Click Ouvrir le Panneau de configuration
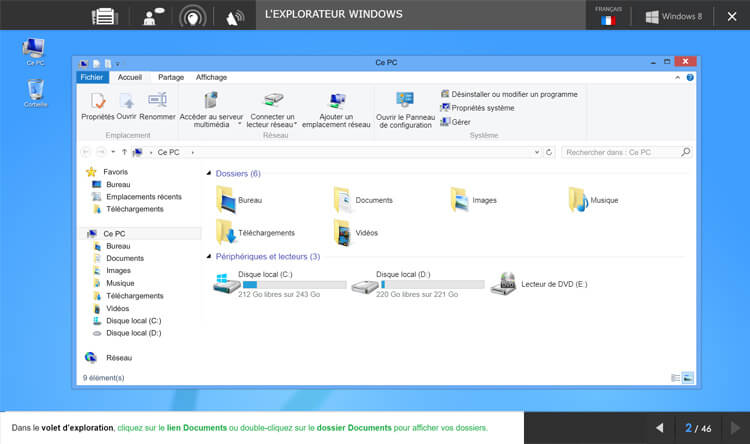The image size is (750, 444). click(x=405, y=111)
